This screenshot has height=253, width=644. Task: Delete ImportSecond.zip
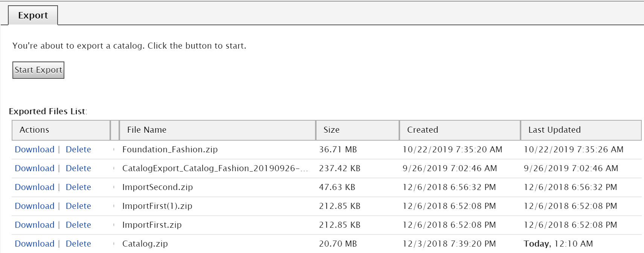click(78, 187)
